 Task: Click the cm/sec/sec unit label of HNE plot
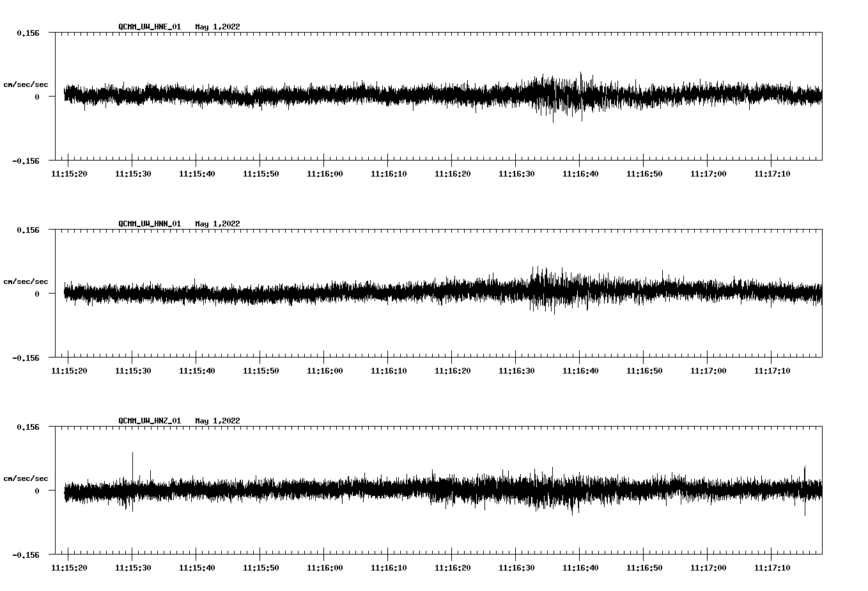point(26,84)
